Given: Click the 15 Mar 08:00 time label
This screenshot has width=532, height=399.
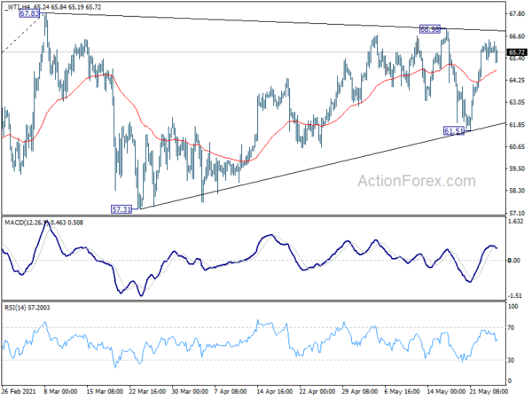Looking at the screenshot, I should 105,391.
